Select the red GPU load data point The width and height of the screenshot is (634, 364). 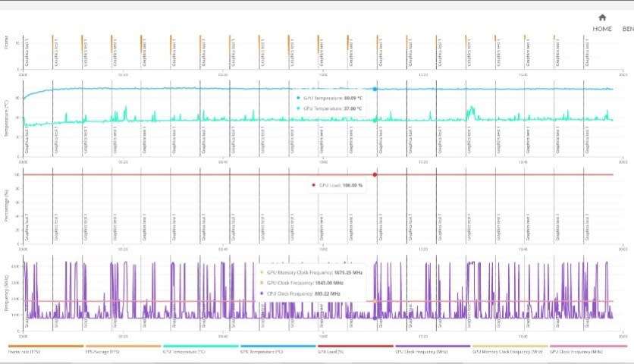[x=375, y=175]
